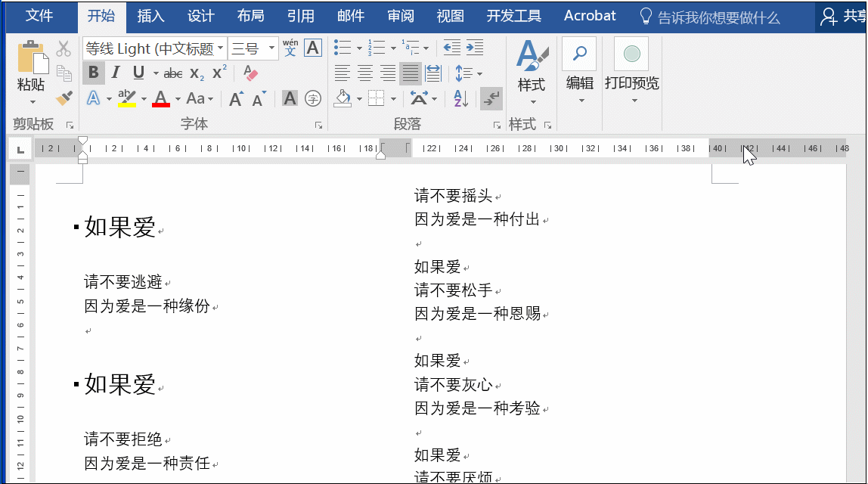
Task: Open the font size 三号 dropdown
Action: (x=271, y=48)
